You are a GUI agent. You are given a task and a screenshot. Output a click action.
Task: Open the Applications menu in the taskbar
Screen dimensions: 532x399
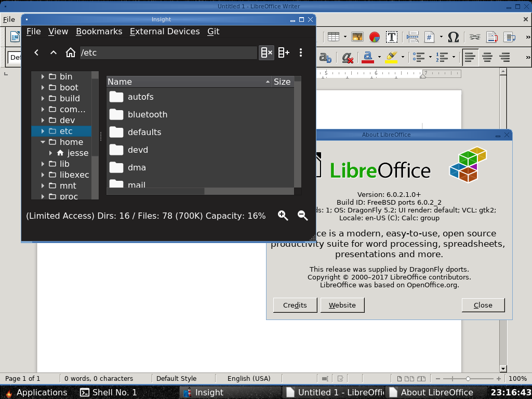tap(36, 393)
